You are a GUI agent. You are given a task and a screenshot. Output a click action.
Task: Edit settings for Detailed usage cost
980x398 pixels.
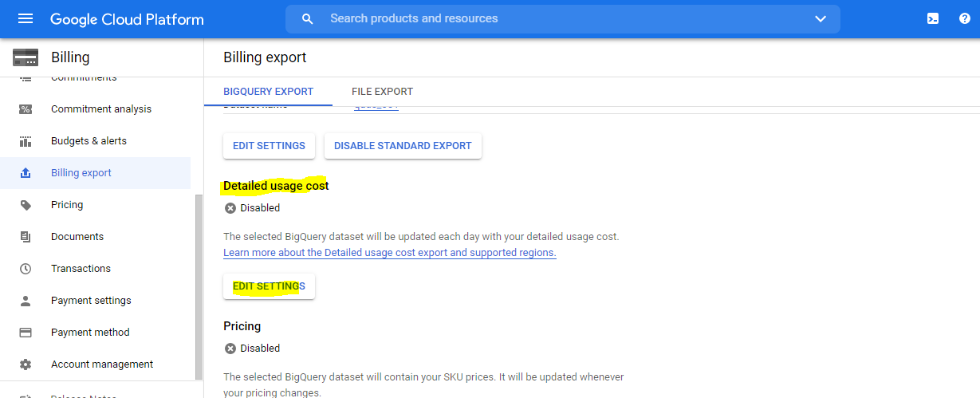(269, 286)
